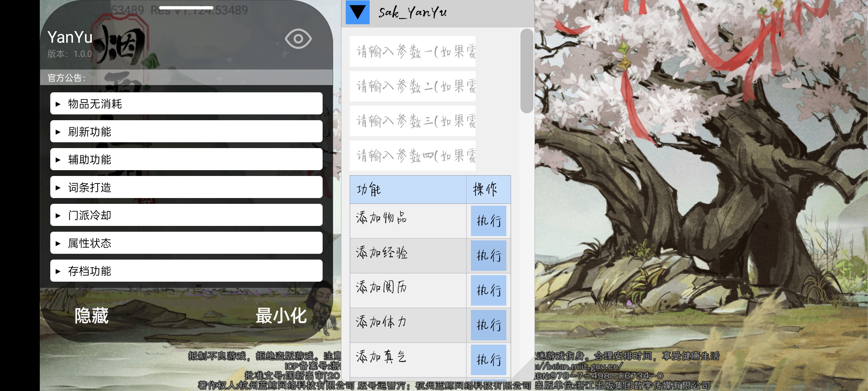Expand the 属性状态 section
Screen dimensions: 868x391
(186, 243)
